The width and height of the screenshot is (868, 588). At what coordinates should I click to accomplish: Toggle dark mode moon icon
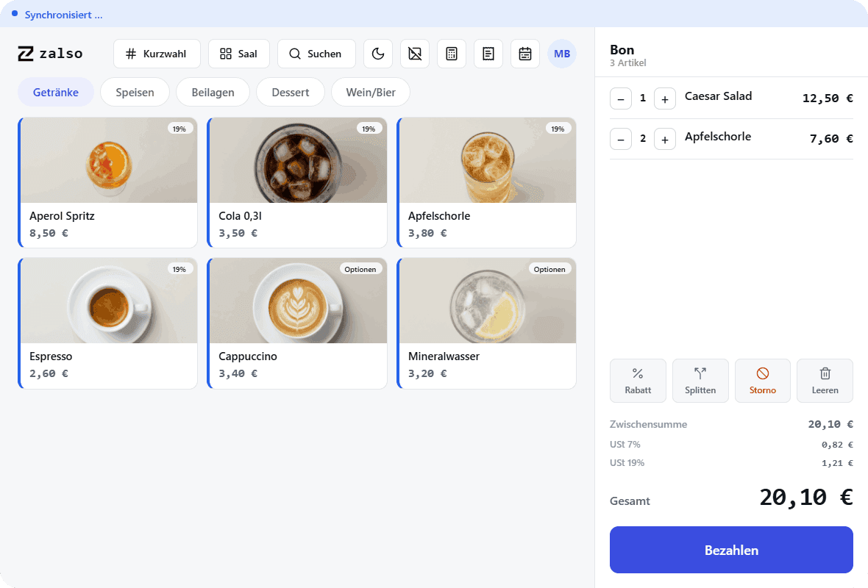coord(378,54)
